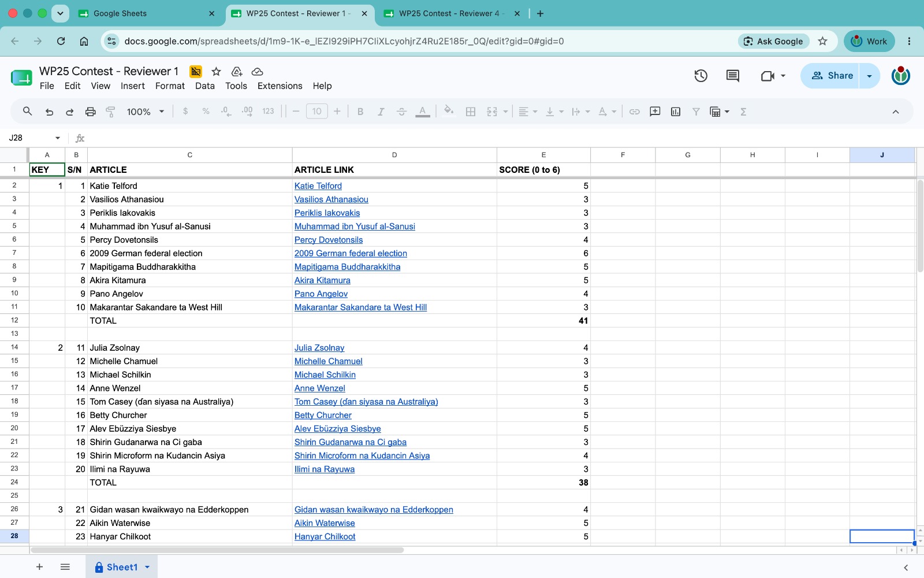The image size is (924, 578).
Task: Open the number format 123 menu
Action: pyautogui.click(x=268, y=112)
